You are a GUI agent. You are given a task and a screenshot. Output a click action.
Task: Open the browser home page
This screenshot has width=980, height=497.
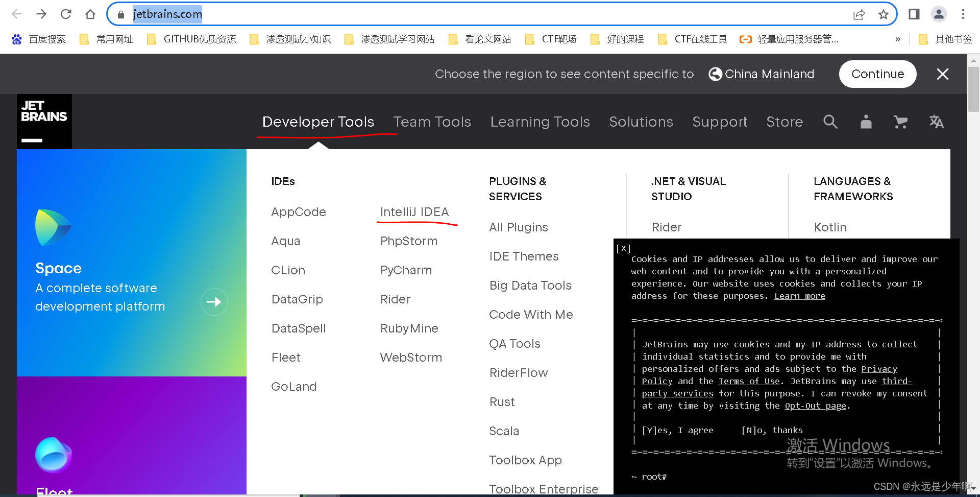click(x=90, y=14)
